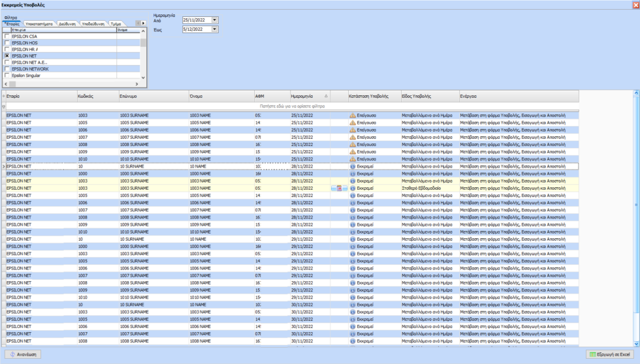Image resolution: width=640 pixels, height=364 pixels.
Task: Click info icon on 1000 SURNAME 28/11/2022 row
Action: coord(353,174)
